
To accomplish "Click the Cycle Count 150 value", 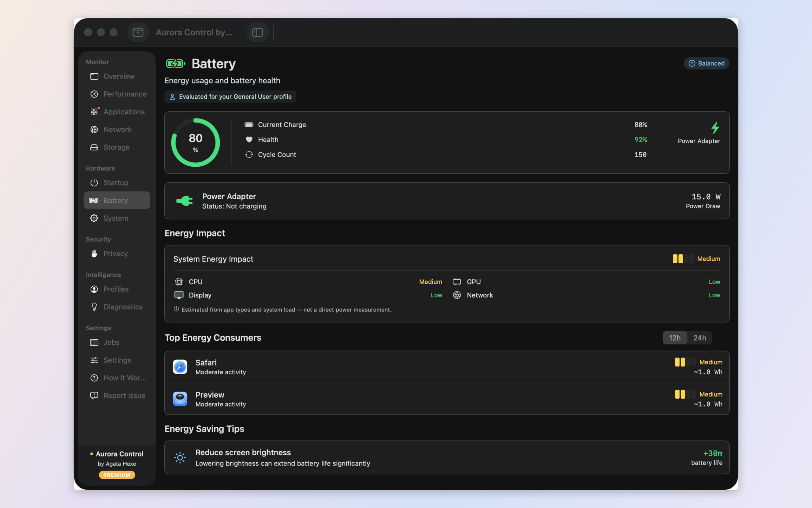I will [x=640, y=155].
